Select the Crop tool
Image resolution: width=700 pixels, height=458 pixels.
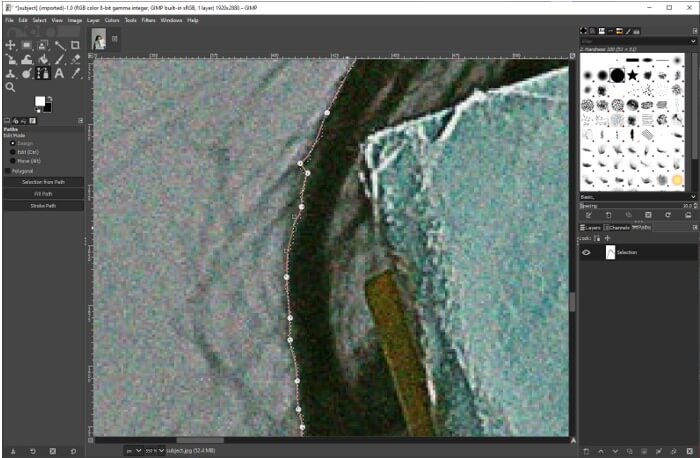[x=75, y=45]
